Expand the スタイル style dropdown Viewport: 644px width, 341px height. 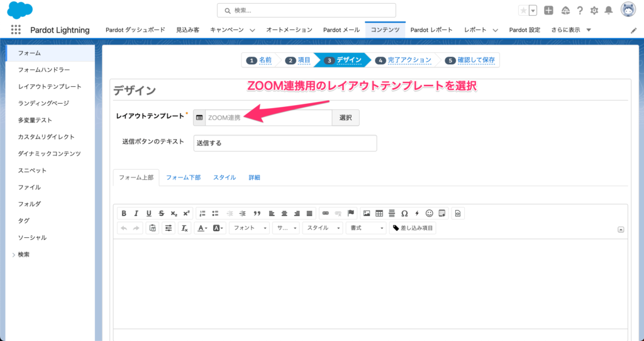[323, 228]
